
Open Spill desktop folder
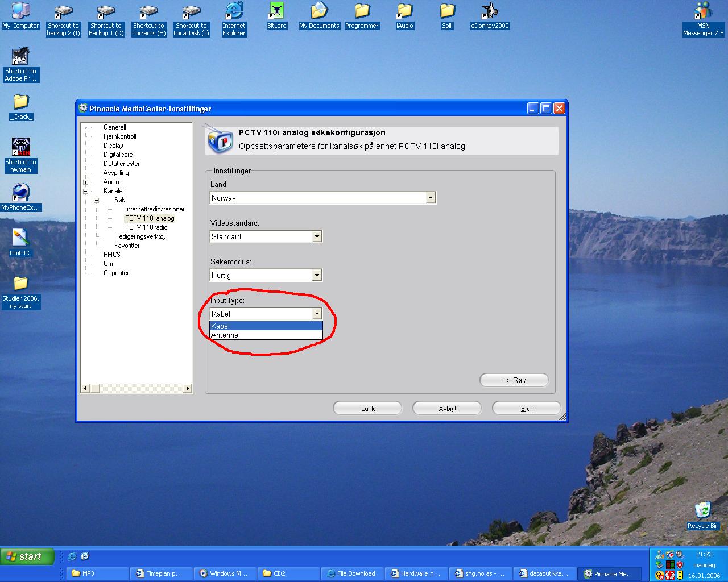pyautogui.click(x=447, y=16)
